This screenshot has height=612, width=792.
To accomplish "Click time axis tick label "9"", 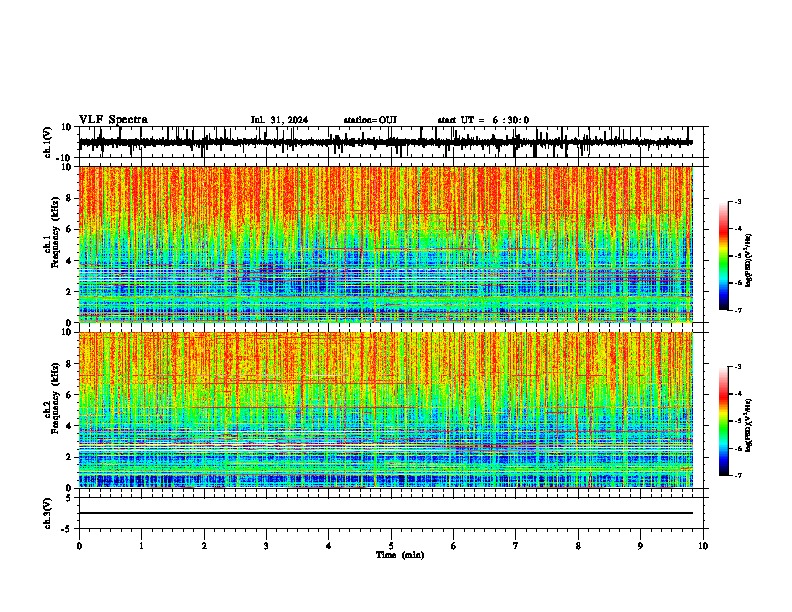I will (x=640, y=546).
